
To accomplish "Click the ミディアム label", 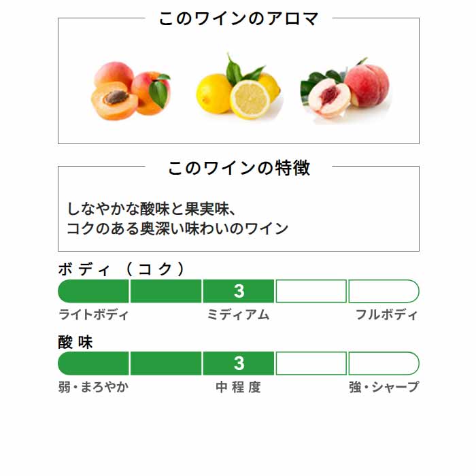I will click(x=238, y=314).
